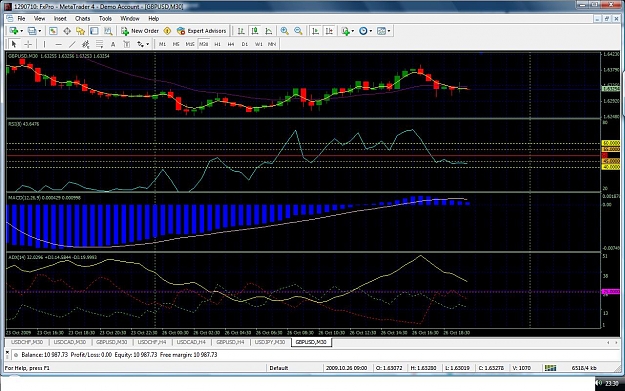Expand the Periods dropdown arrow
The image size is (625, 391).
click(371, 31)
